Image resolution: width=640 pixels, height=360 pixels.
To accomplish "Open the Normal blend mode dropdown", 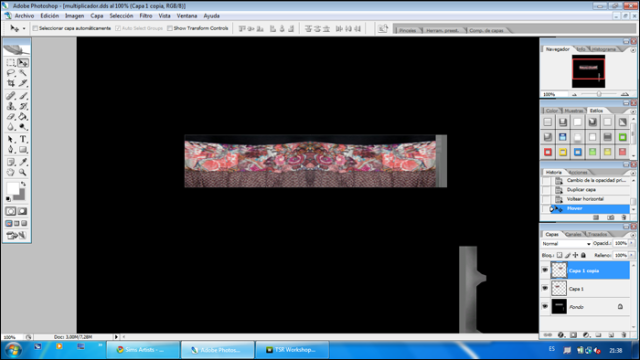I will [566, 244].
